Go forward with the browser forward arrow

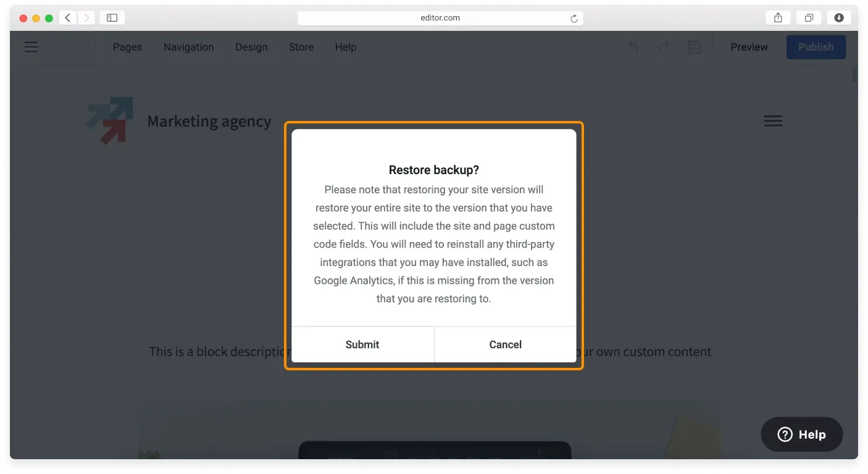click(86, 18)
